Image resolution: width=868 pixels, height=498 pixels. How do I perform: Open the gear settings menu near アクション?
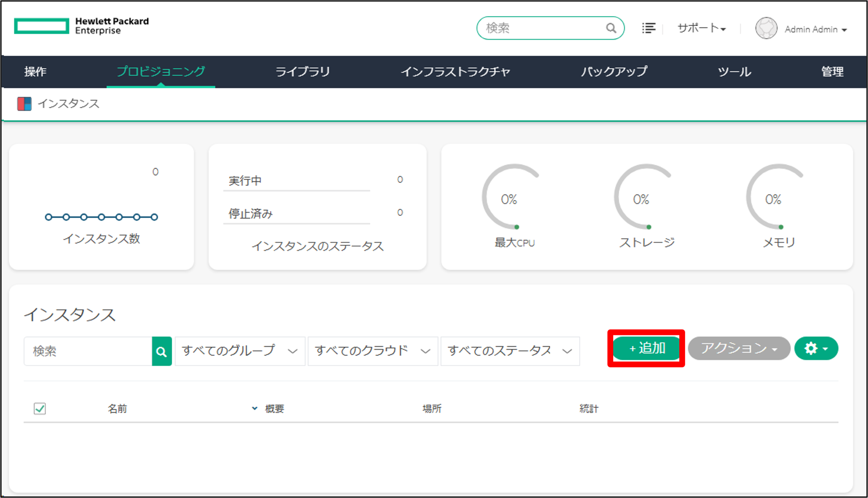click(x=816, y=348)
